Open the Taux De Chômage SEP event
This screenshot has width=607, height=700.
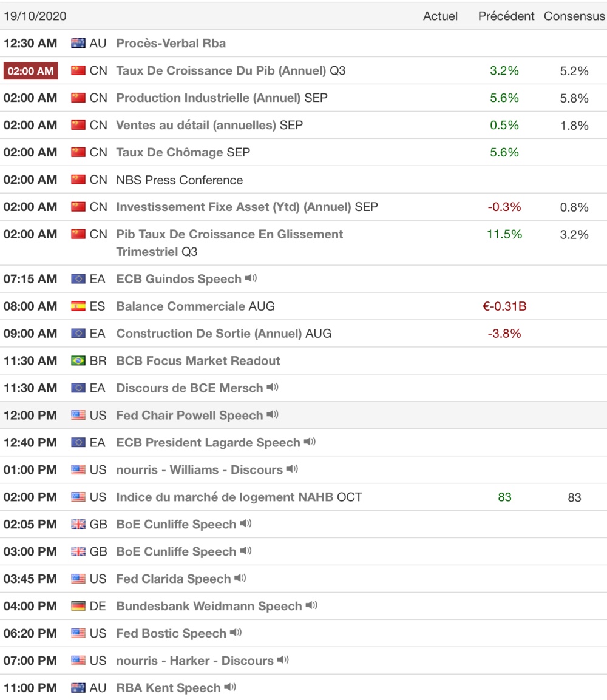click(x=183, y=152)
